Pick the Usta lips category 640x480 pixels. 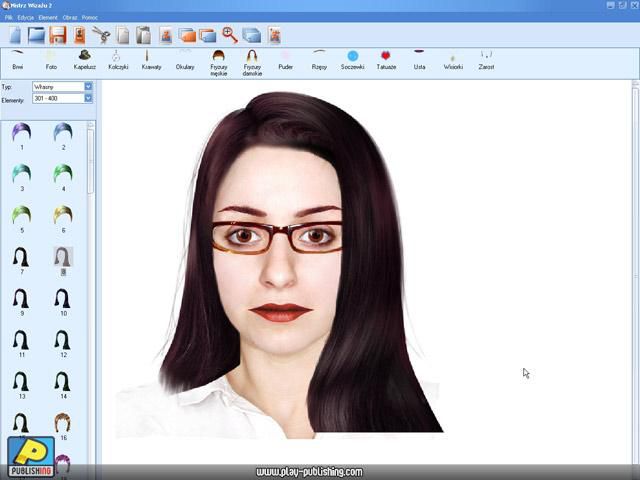coord(419,58)
